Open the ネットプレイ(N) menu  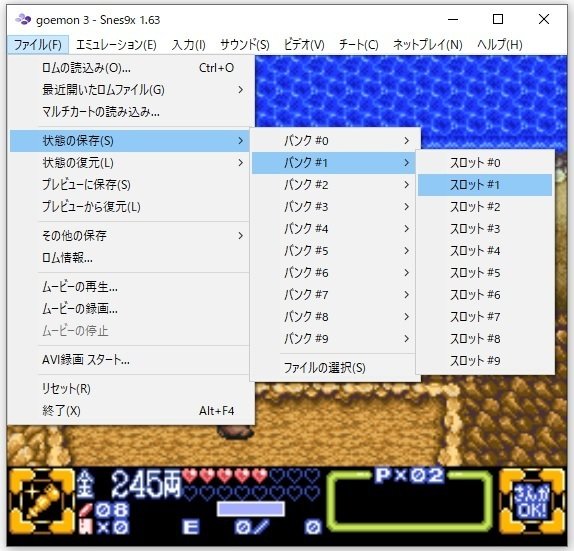tap(427, 45)
